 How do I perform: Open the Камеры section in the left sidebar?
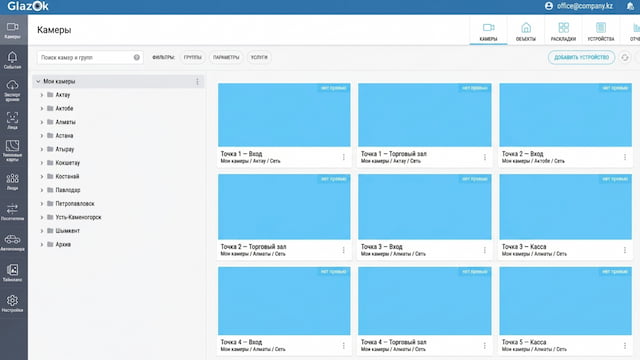click(x=13, y=30)
